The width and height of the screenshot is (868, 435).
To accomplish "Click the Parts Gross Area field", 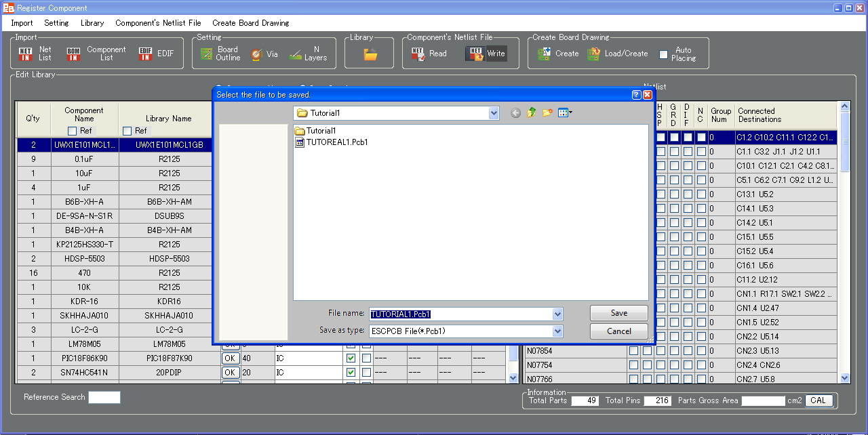I will click(763, 401).
